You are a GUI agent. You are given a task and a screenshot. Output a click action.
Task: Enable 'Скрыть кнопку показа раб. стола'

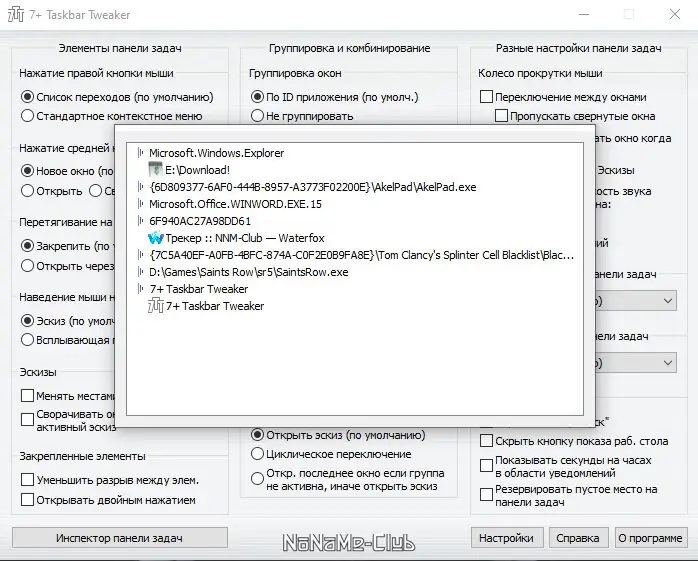pos(486,441)
